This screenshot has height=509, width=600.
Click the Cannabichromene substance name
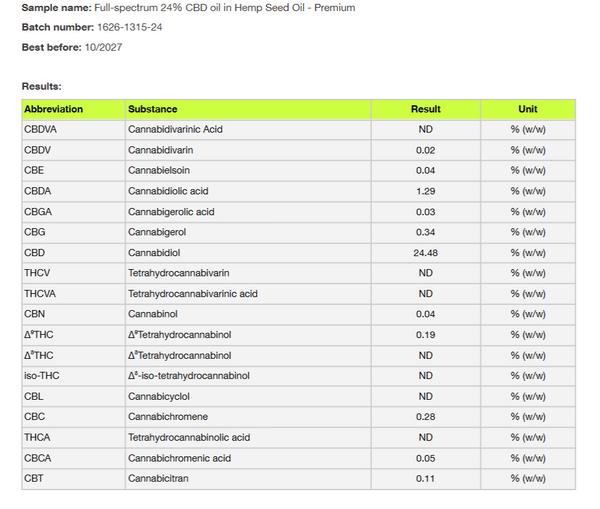(x=167, y=417)
